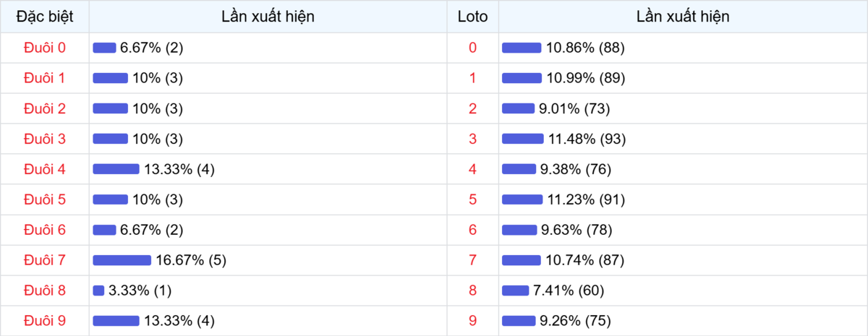The width and height of the screenshot is (868, 336).
Task: Click the second Lần xuất hiện header
Action: 683,17
